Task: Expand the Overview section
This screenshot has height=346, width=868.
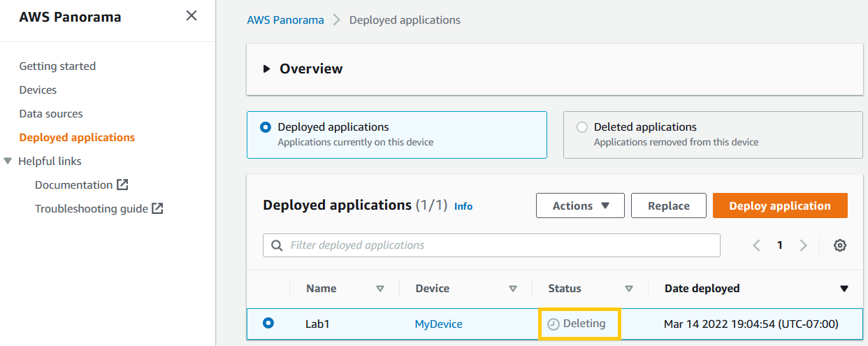Action: pos(266,69)
